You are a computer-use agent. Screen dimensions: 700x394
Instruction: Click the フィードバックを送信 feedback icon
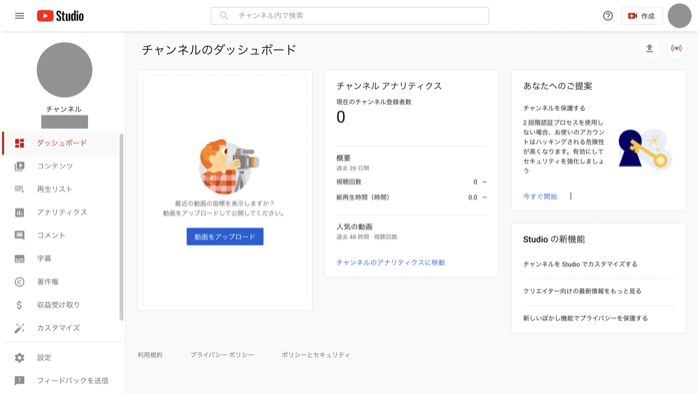[x=19, y=381]
